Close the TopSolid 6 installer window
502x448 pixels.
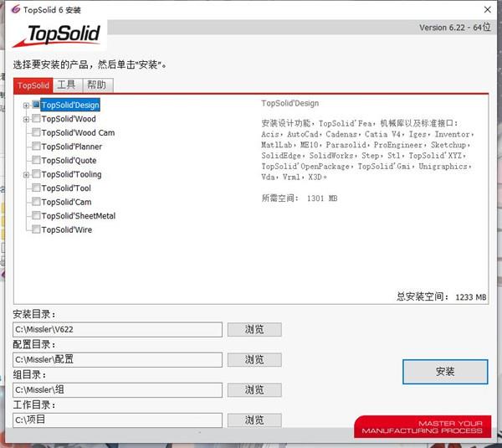(487, 9)
